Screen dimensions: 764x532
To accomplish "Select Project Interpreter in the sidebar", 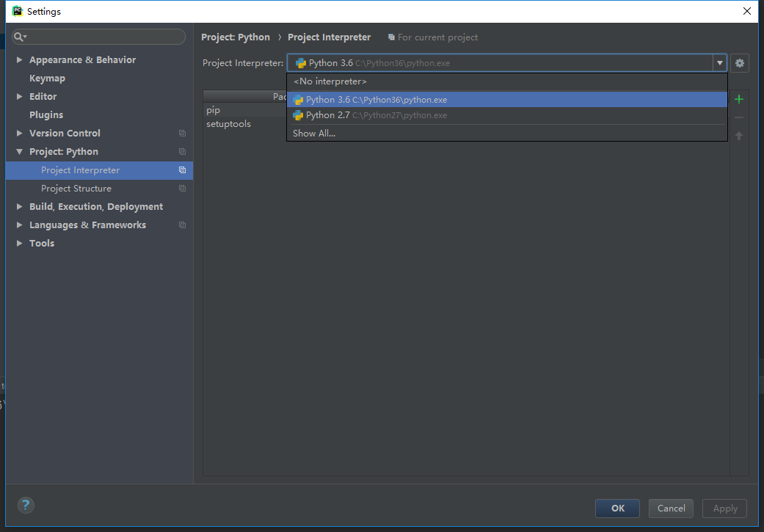I will 99,170.
